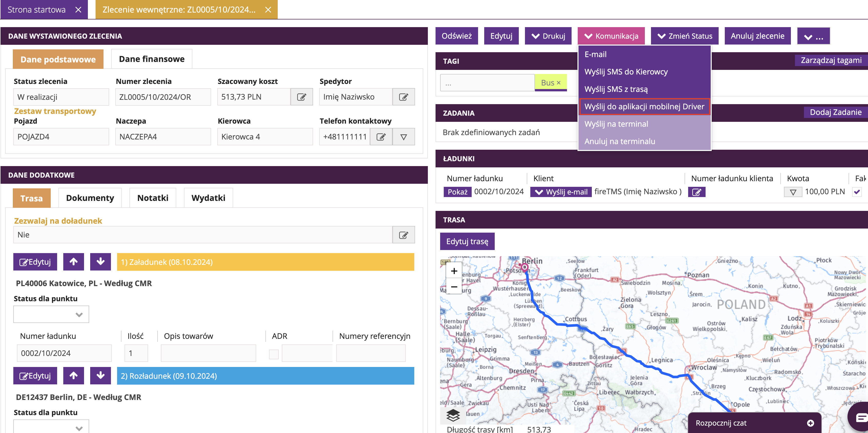The height and width of the screenshot is (433, 868).
Task: Open the Dokumenty tab
Action: [90, 198]
